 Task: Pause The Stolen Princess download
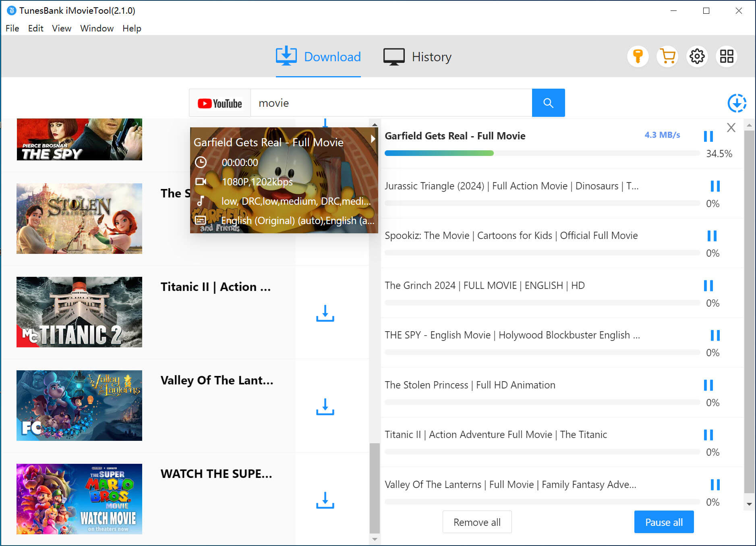(x=708, y=385)
